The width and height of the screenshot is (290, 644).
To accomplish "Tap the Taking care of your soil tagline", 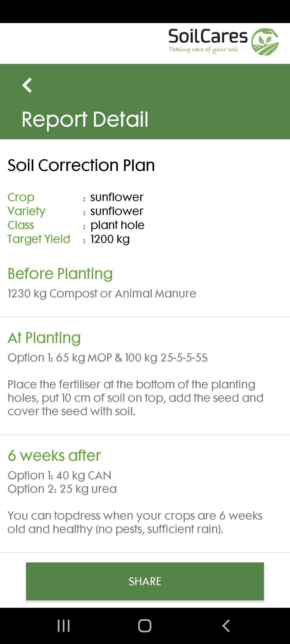I will [x=203, y=49].
